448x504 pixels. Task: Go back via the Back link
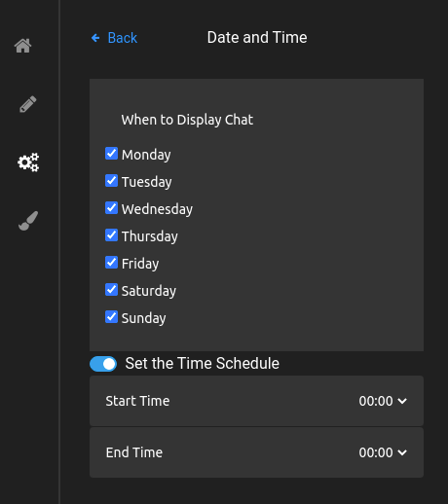point(123,38)
